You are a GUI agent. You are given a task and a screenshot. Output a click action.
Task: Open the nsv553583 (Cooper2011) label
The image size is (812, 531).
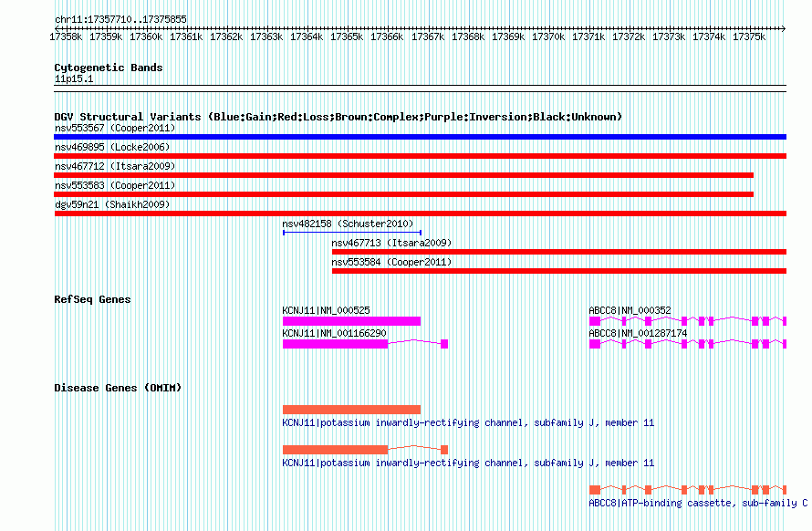(x=115, y=185)
